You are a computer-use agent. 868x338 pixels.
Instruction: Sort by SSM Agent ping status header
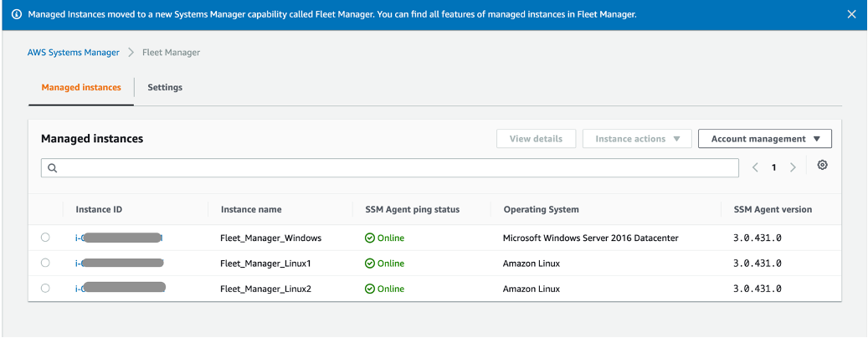pyautogui.click(x=413, y=210)
